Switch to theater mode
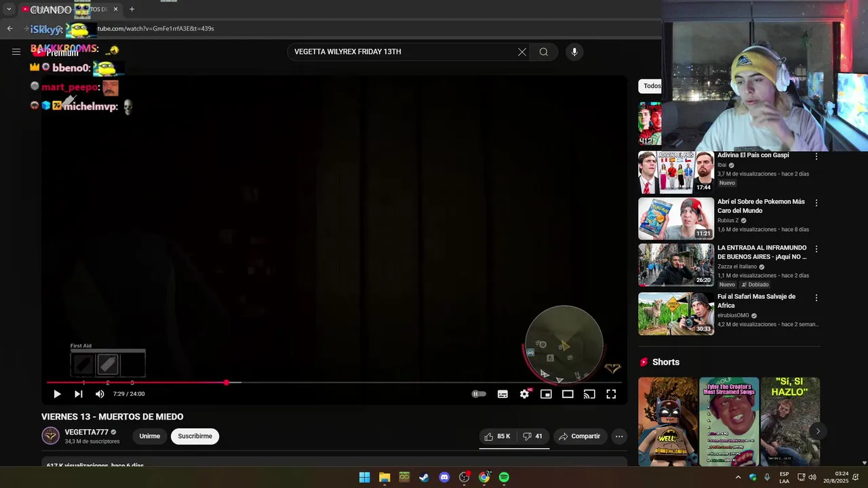 click(568, 394)
